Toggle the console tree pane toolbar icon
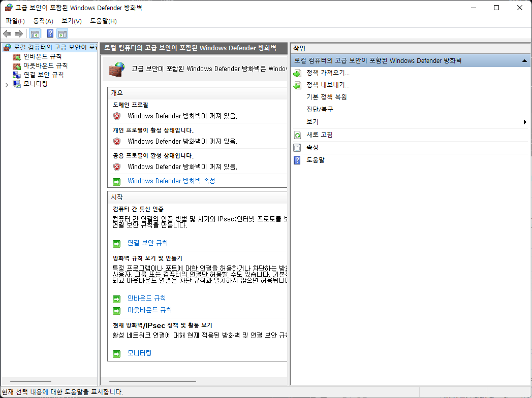The width and height of the screenshot is (532, 398). coord(35,34)
